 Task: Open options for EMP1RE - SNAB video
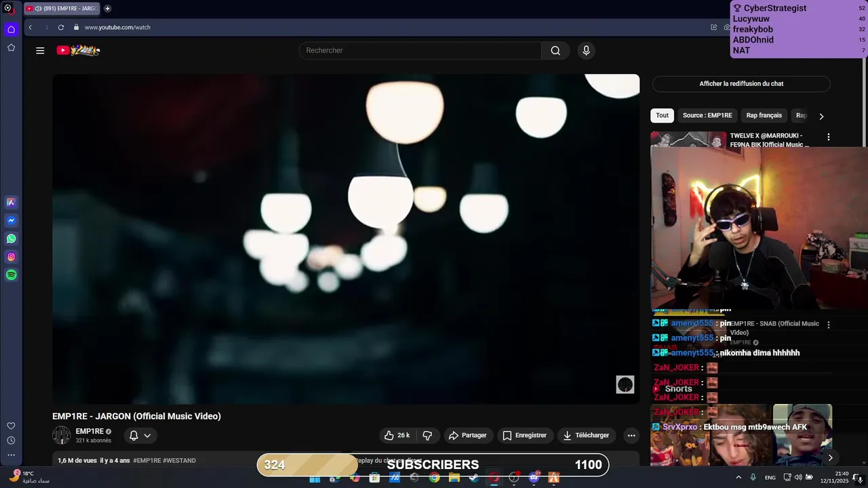[828, 325]
